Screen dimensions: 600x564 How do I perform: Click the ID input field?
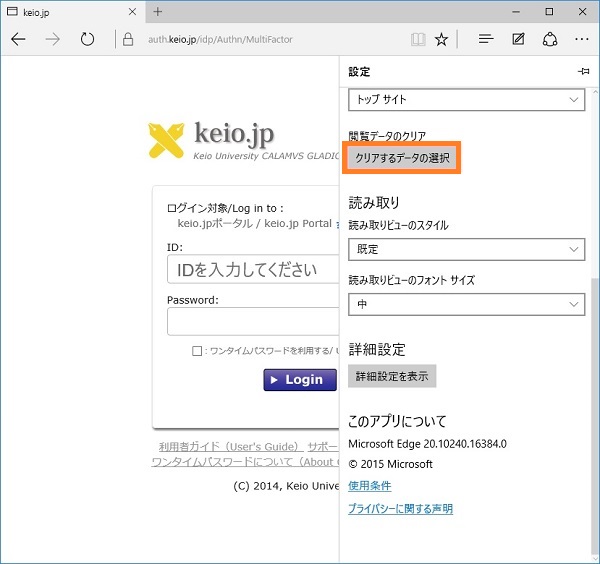coord(253,270)
